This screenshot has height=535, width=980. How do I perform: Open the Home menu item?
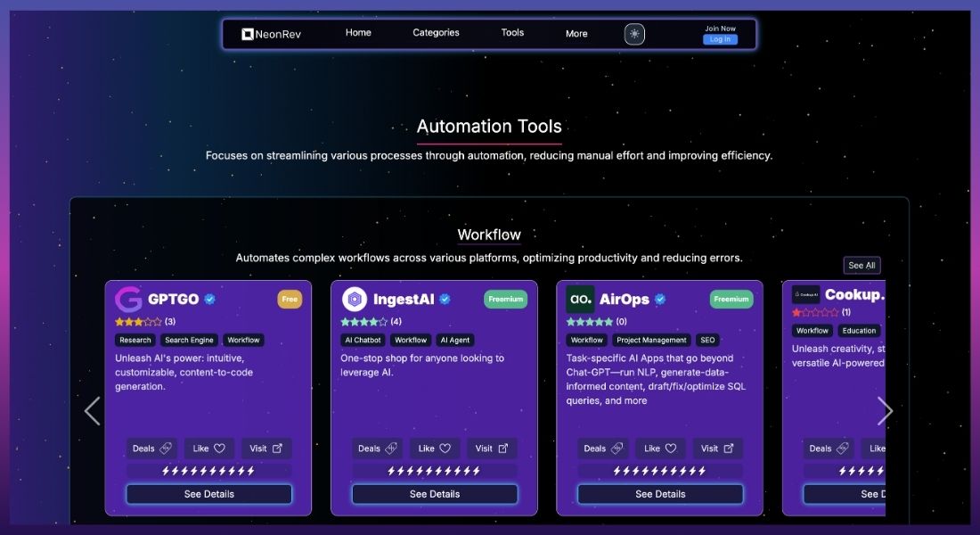(358, 32)
